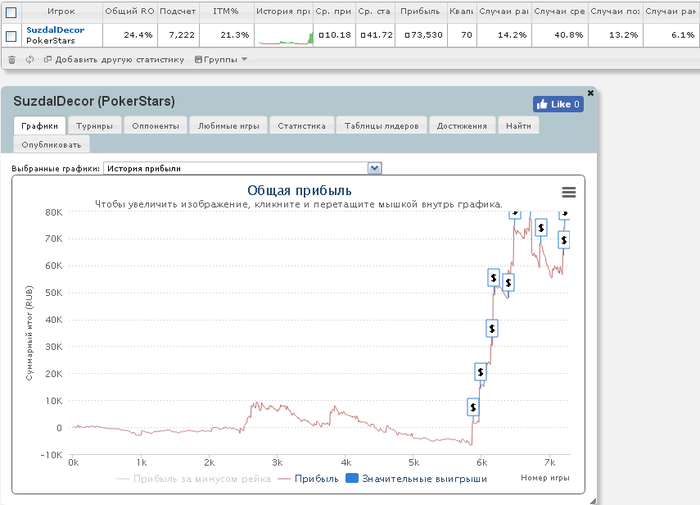
Task: Tick the checkbox for SuzdalDecor row
Action: [x=11, y=36]
